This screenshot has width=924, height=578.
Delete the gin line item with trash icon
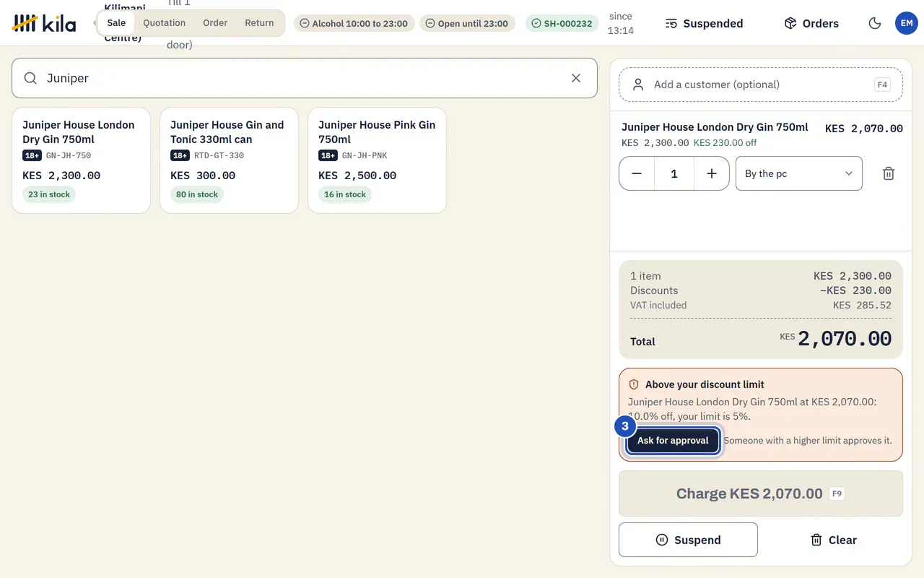click(889, 173)
